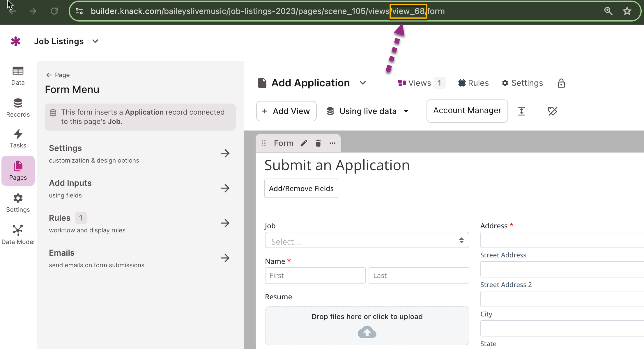Expand the Job Listings app switcher

(x=95, y=41)
